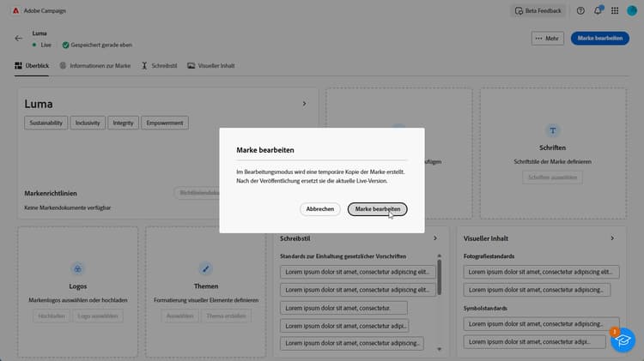
Task: Click the Hochladen logo button
Action: (x=52, y=316)
